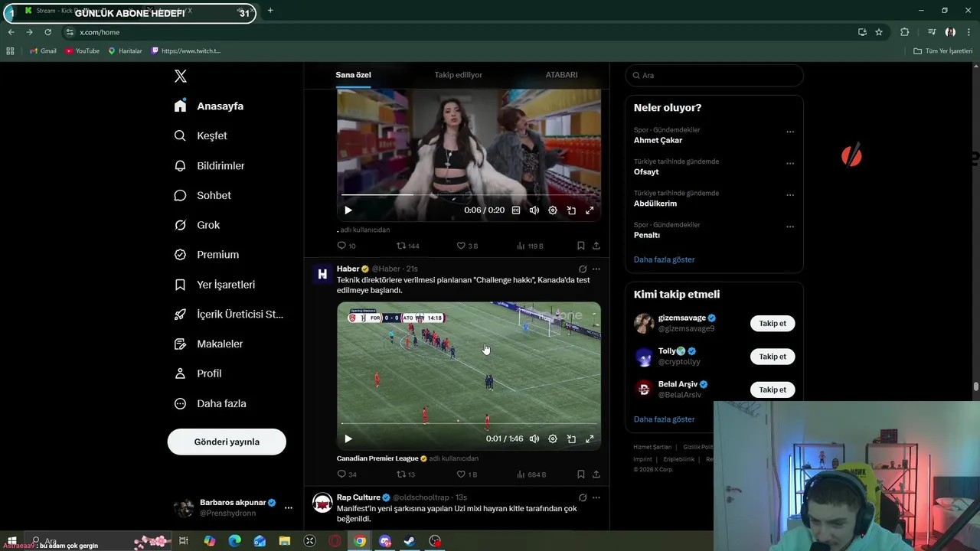Play the top fashion video
980x551 pixels.
348,210
